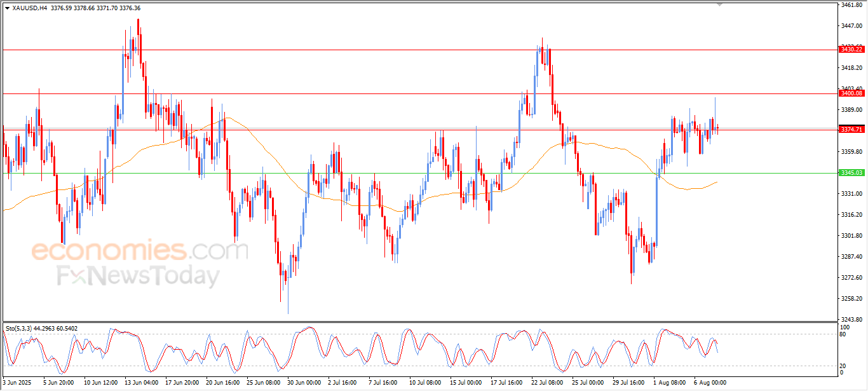Image resolution: width=868 pixels, height=391 pixels.
Task: Click the 80 level on stochastic scale
Action: click(844, 333)
